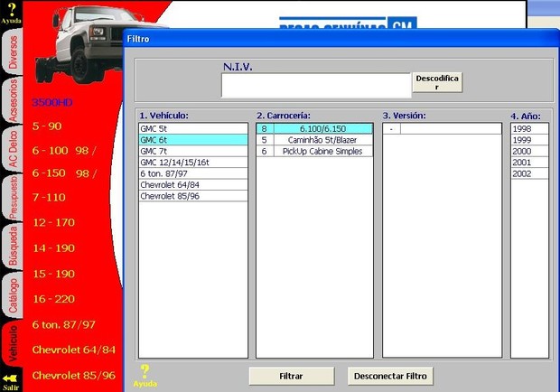Click the Carrocería code cell 5
Screen dimensions: 560x392
pyautogui.click(x=265, y=140)
